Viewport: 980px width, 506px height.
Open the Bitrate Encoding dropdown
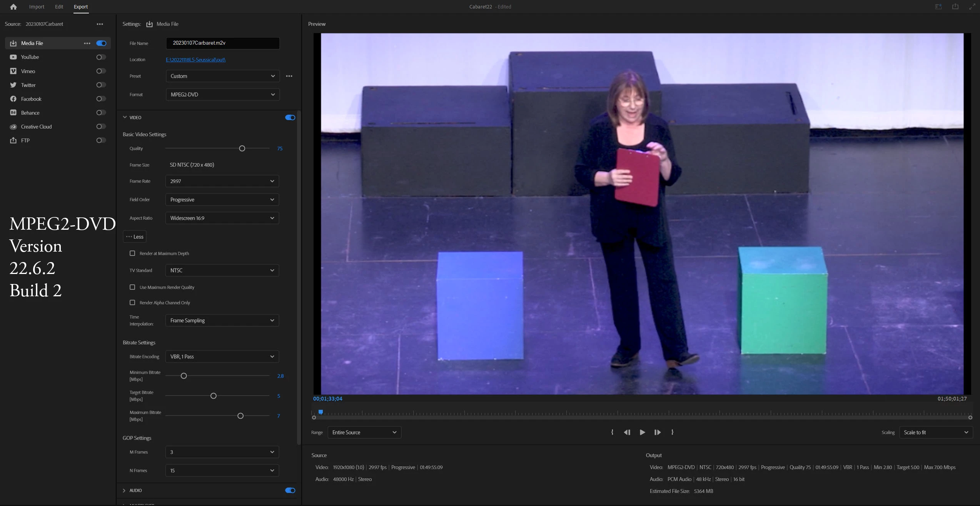click(222, 357)
